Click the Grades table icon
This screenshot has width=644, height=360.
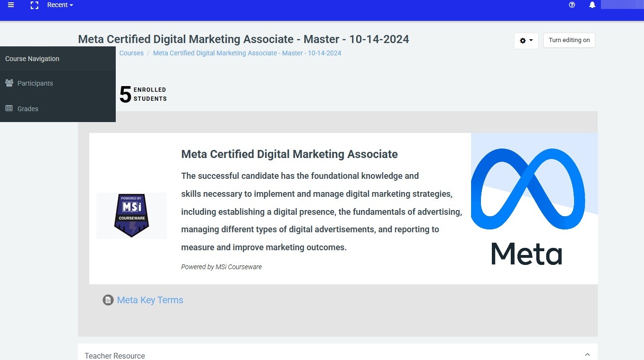[x=9, y=108]
